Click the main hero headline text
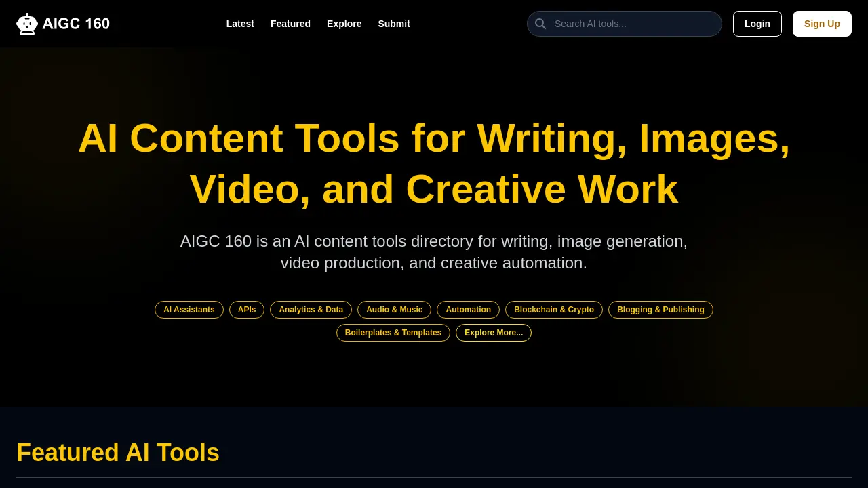Viewport: 868px width, 488px height. coord(434,163)
